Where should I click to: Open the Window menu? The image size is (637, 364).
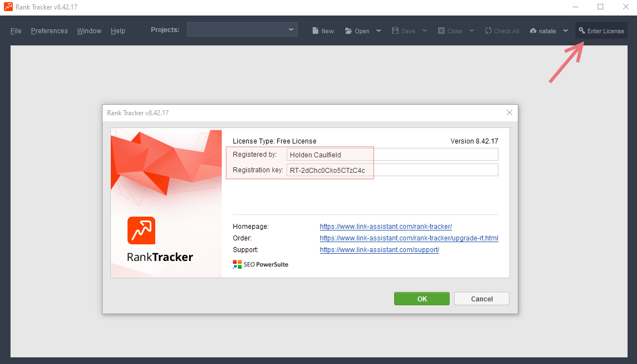tap(89, 31)
